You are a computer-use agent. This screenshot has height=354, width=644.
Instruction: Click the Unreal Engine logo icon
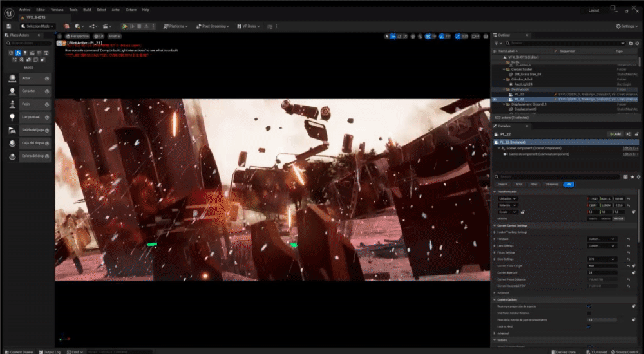coord(9,13)
